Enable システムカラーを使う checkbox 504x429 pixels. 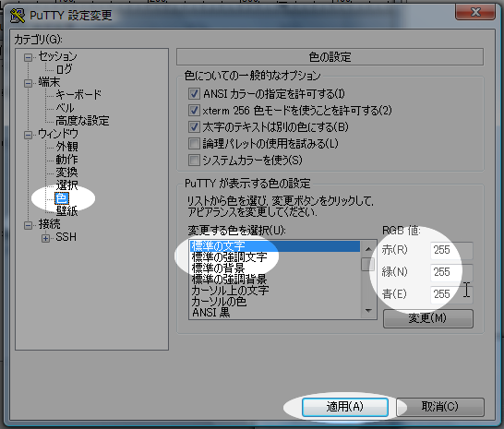194,160
